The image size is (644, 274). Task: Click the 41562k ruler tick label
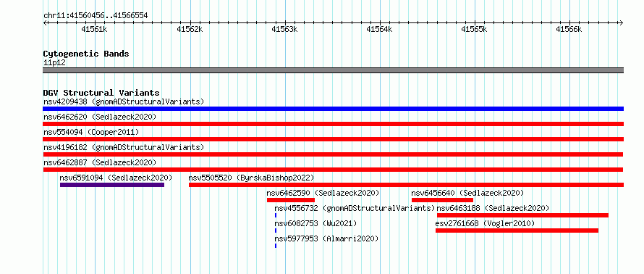click(190, 29)
